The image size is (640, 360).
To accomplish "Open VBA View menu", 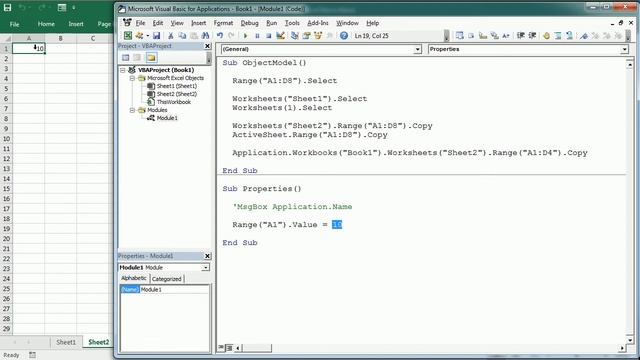I will point(177,23).
